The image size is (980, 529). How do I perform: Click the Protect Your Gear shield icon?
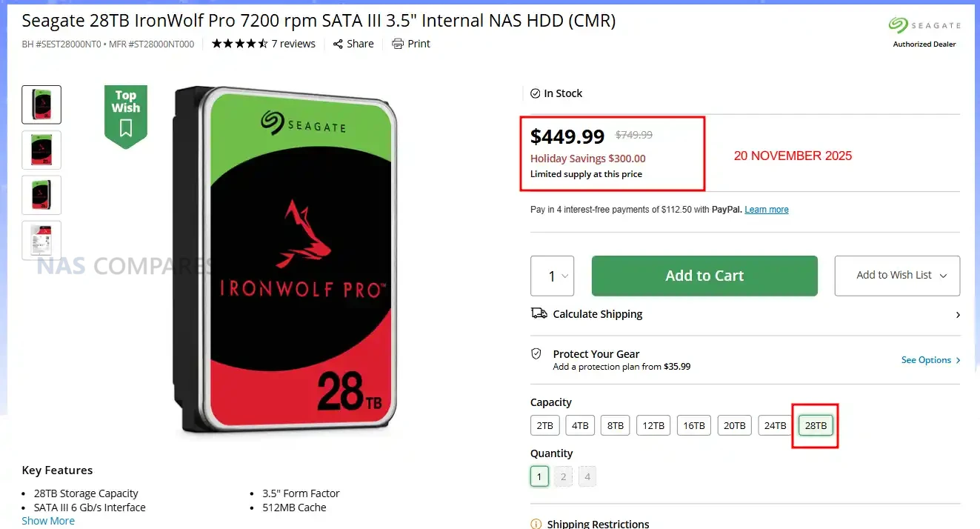(536, 354)
